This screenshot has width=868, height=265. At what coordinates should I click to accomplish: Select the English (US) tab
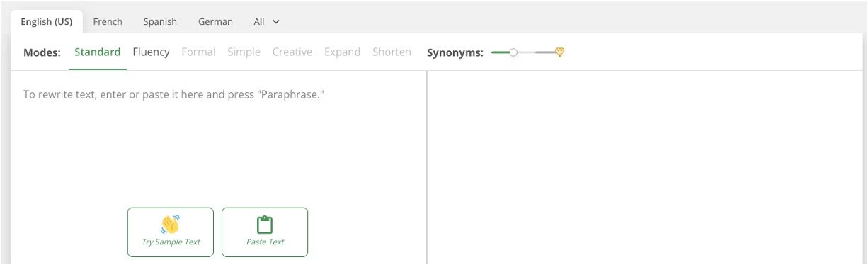47,21
